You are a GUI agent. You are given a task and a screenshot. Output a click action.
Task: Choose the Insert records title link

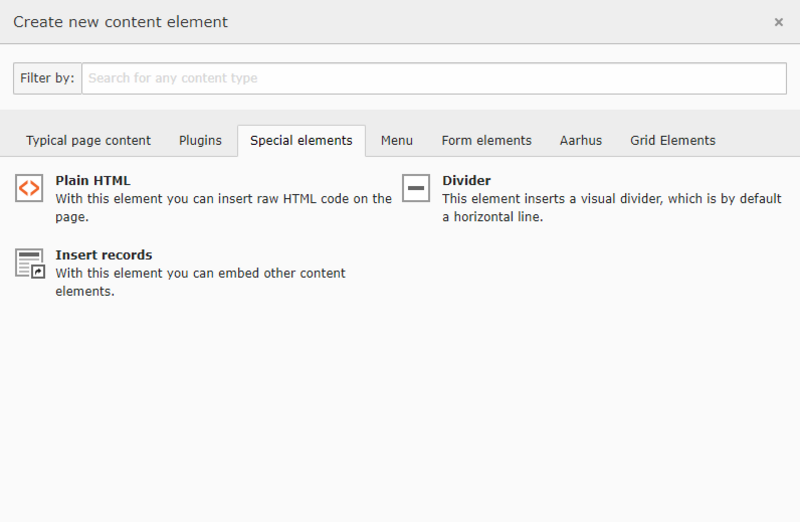tap(104, 255)
